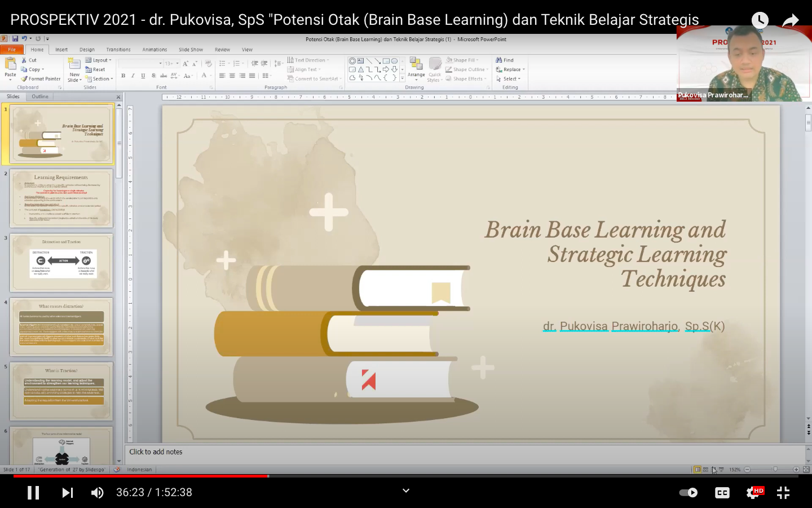Share the video using arrow icon
This screenshot has height=508, width=812.
[791, 21]
